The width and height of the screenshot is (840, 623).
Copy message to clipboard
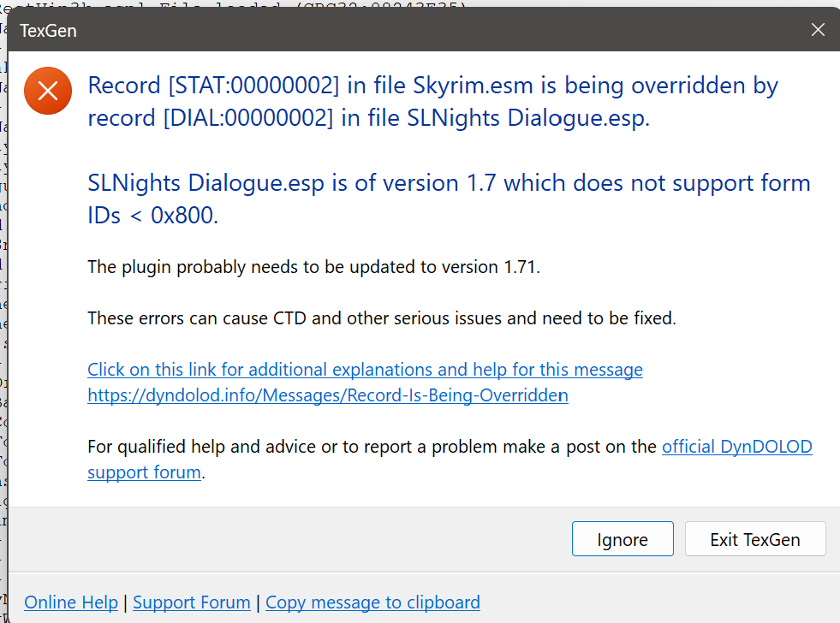click(x=372, y=602)
